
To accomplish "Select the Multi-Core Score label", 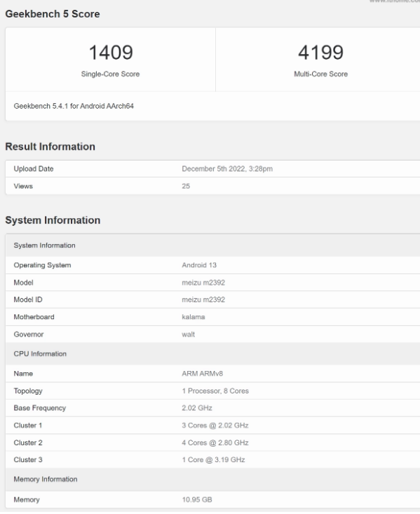I will click(320, 74).
